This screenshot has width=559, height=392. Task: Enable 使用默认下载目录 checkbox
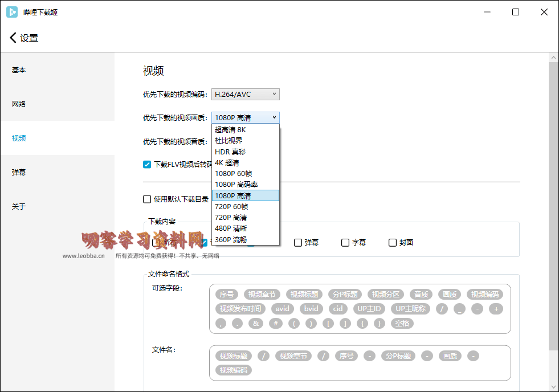147,199
